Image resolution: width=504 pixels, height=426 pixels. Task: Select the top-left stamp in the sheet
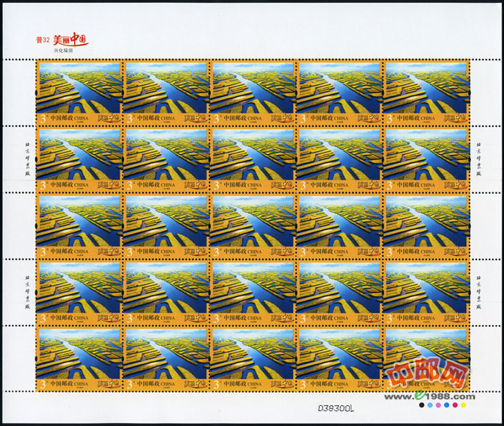pos(78,92)
